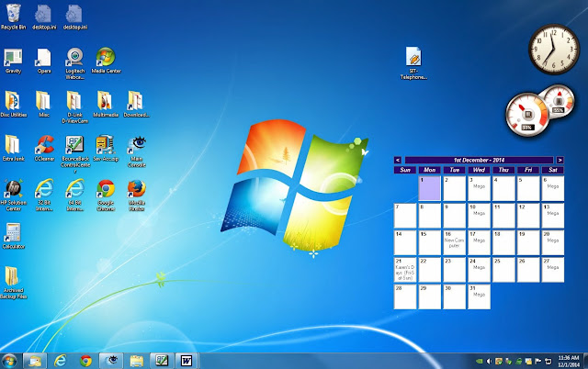
Task: Open the yellow folder taskbar button
Action: click(137, 361)
